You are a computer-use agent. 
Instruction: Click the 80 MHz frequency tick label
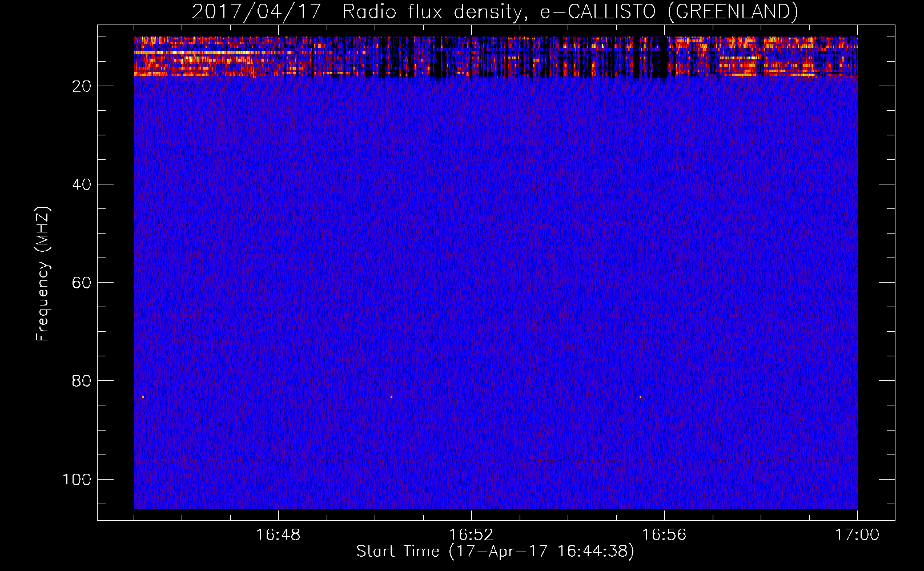pyautogui.click(x=82, y=381)
